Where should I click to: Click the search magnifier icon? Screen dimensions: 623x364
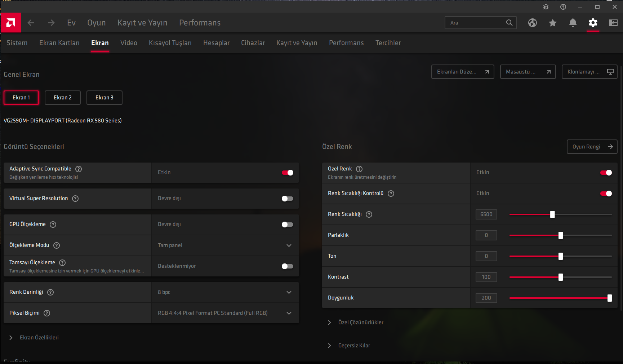509,23
